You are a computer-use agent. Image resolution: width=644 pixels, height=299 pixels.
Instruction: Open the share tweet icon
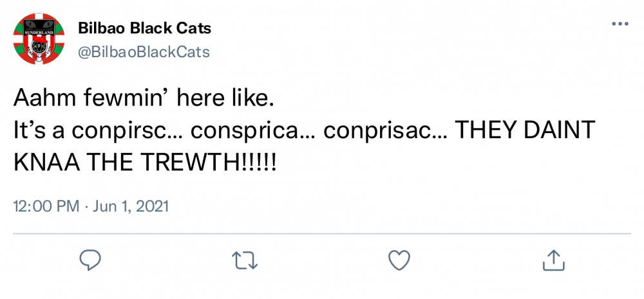(x=554, y=260)
